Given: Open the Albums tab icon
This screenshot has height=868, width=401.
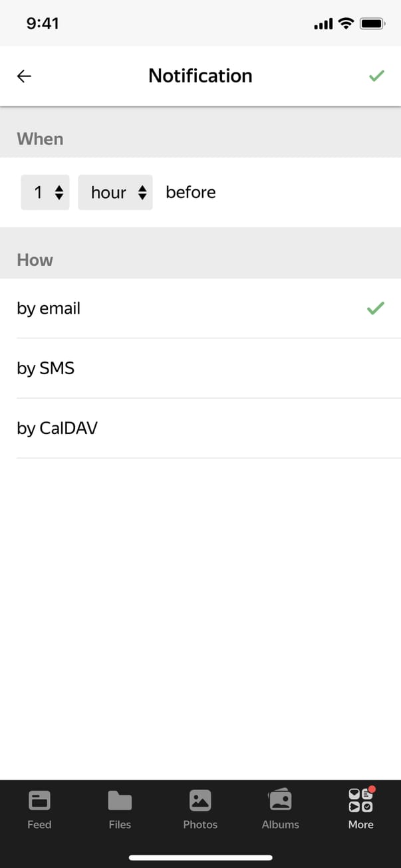Looking at the screenshot, I should 280,800.
